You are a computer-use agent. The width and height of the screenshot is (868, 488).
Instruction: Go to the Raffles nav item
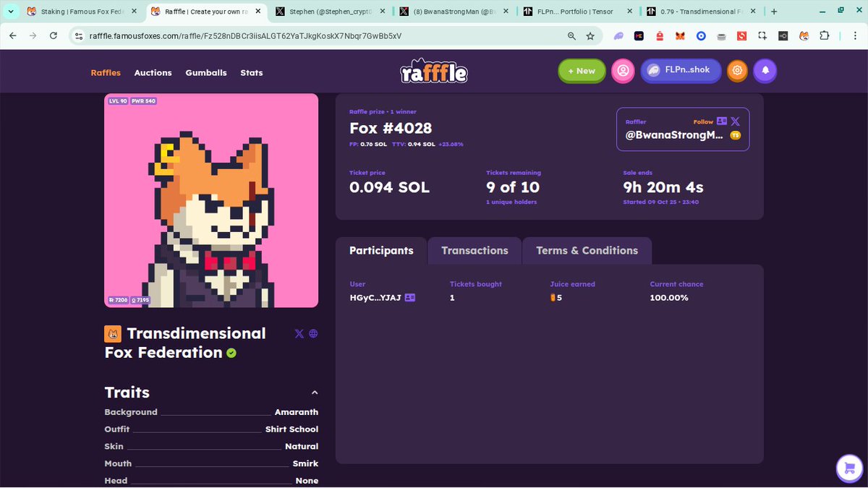pos(106,73)
